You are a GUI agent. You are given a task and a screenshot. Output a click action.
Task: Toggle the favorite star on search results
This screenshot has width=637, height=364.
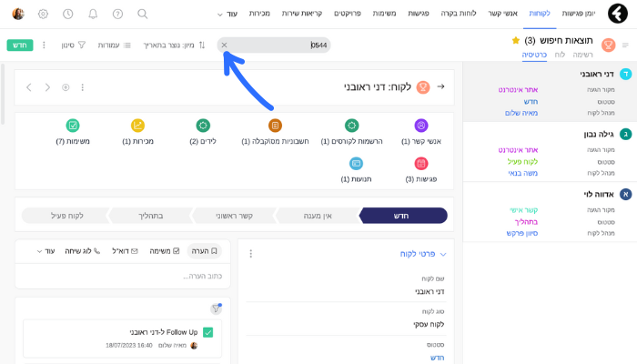coord(516,40)
